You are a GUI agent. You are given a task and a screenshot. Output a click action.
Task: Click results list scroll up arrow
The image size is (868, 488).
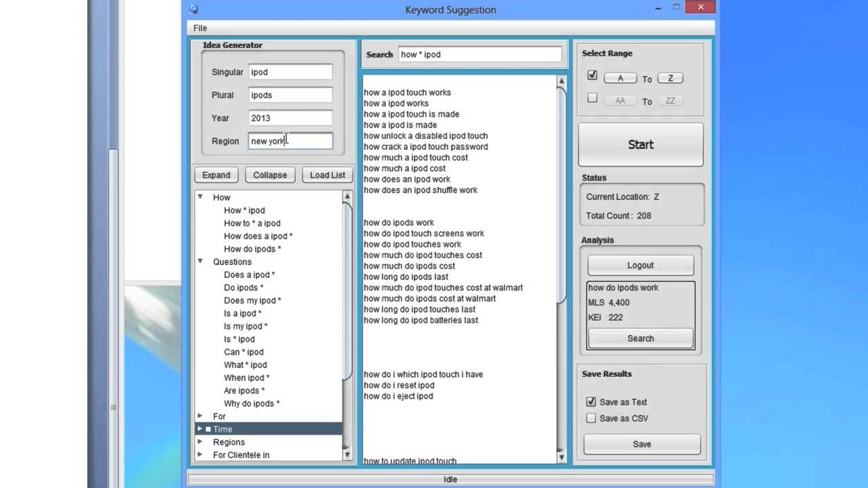point(561,81)
